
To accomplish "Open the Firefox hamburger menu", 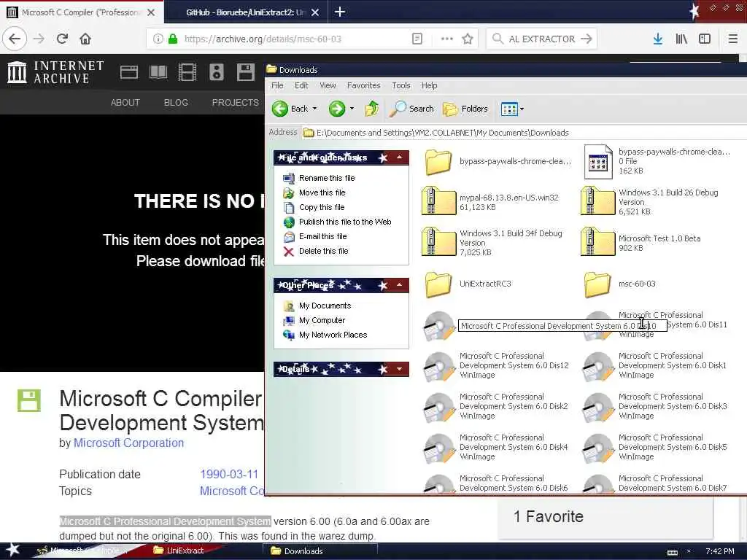I will [733, 39].
